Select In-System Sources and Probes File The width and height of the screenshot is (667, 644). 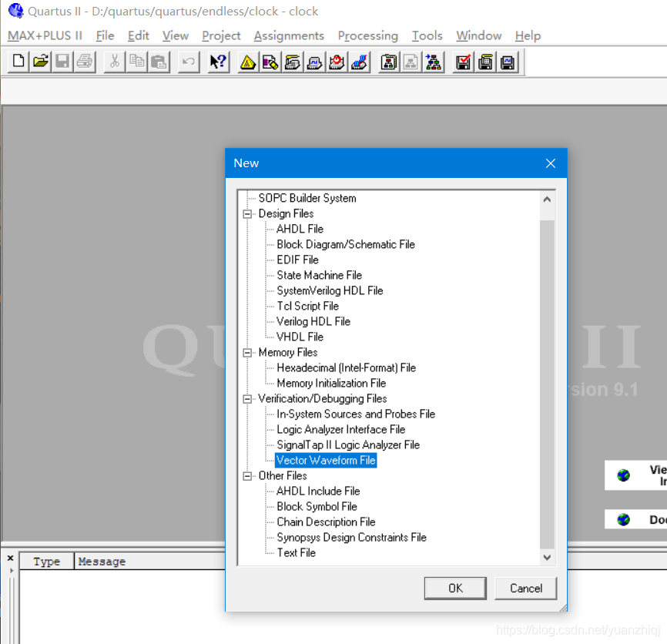356,414
